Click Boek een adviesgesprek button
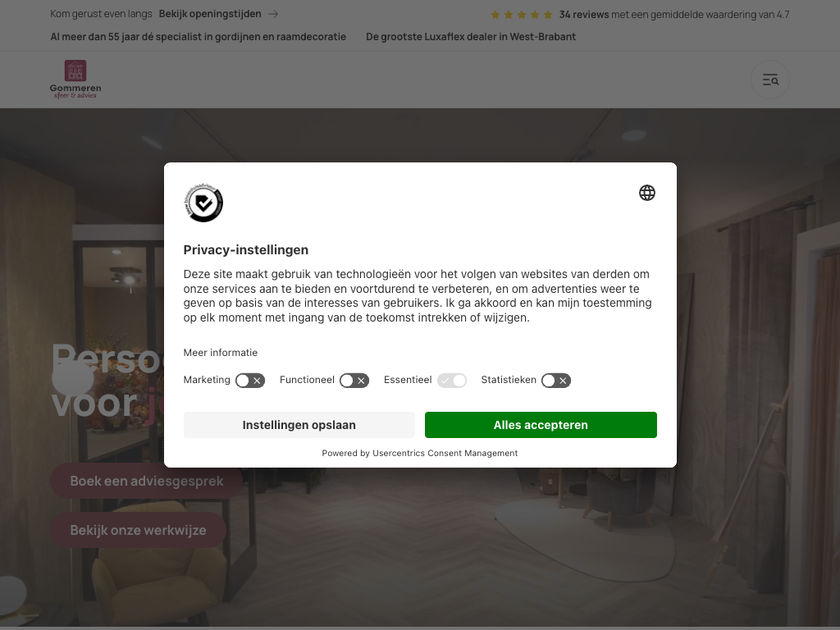The image size is (840, 630). 146,481
